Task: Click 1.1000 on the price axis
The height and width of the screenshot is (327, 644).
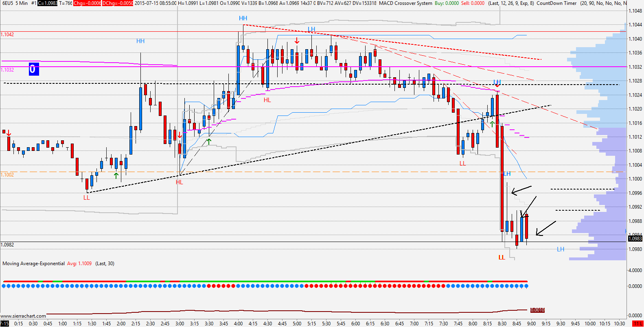Action: tap(635, 179)
